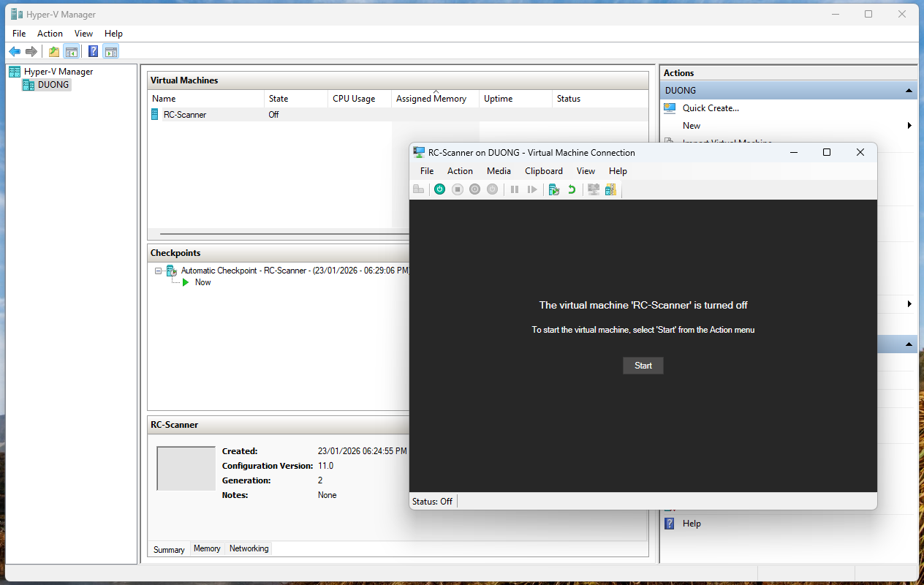Viewport: 924px width, 585px height.
Task: Click the Back arrow in Hyper-V Manager toolbar
Action: pos(14,51)
